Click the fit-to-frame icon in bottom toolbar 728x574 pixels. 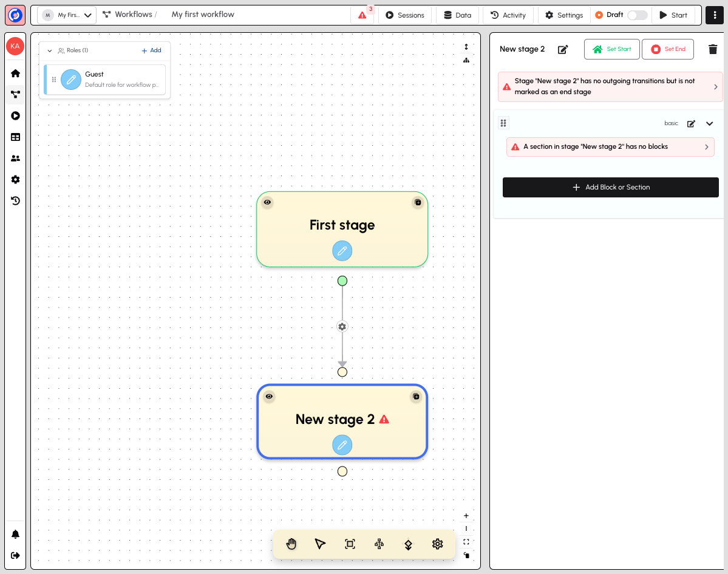(x=350, y=544)
